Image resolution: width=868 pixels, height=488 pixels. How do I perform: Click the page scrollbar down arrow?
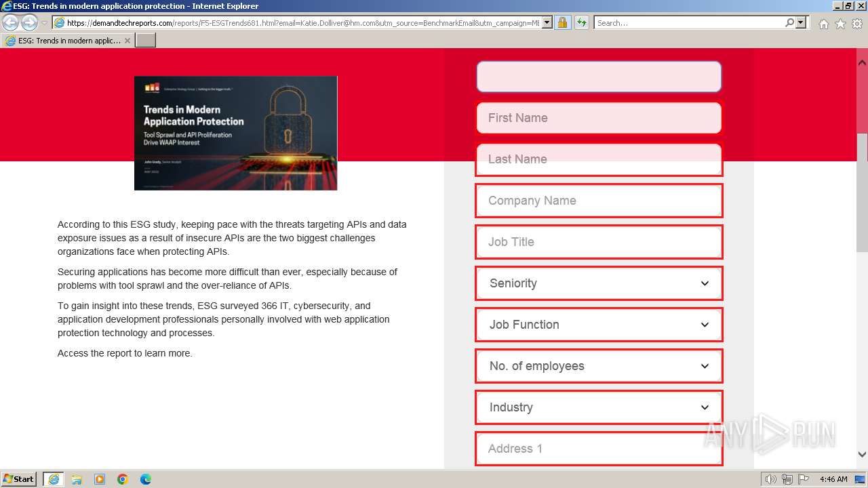click(x=862, y=455)
